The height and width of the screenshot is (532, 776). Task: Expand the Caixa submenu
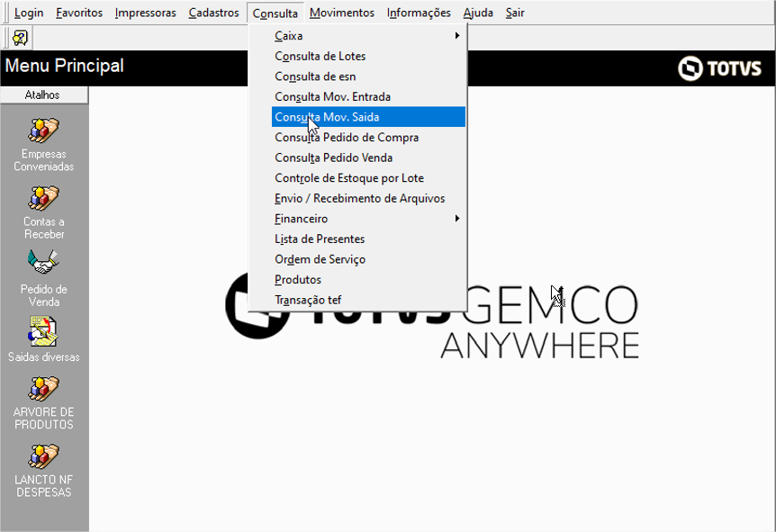(368, 36)
